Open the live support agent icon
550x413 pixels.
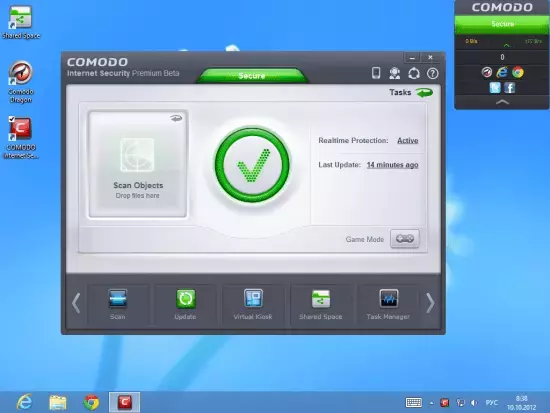(395, 73)
